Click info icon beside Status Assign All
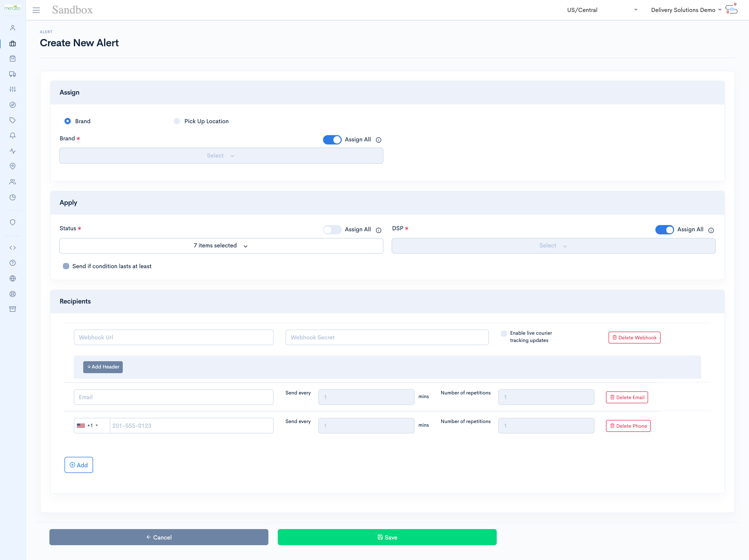This screenshot has width=749, height=560. tap(379, 230)
